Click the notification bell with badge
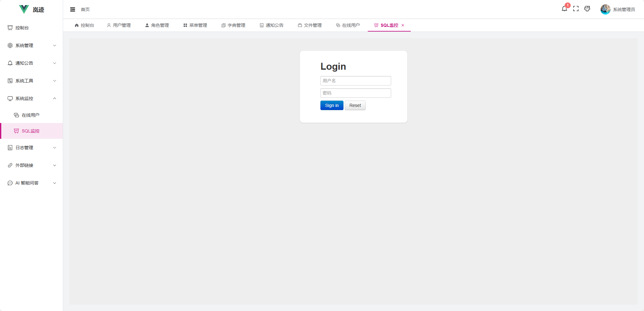This screenshot has height=311, width=644. [564, 9]
